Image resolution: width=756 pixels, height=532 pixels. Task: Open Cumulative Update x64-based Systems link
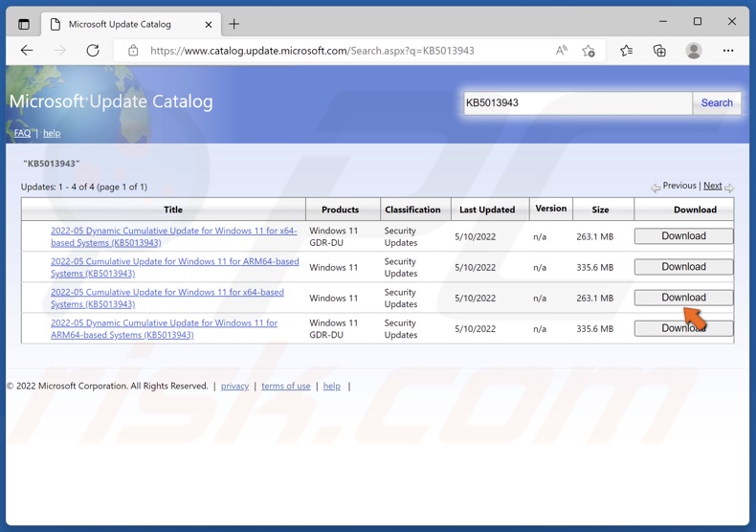pyautogui.click(x=167, y=299)
